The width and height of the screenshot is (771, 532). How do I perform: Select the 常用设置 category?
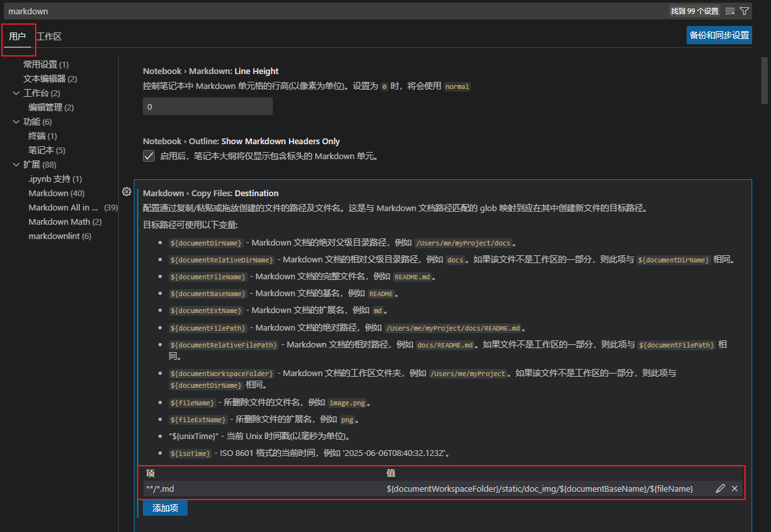pos(40,64)
